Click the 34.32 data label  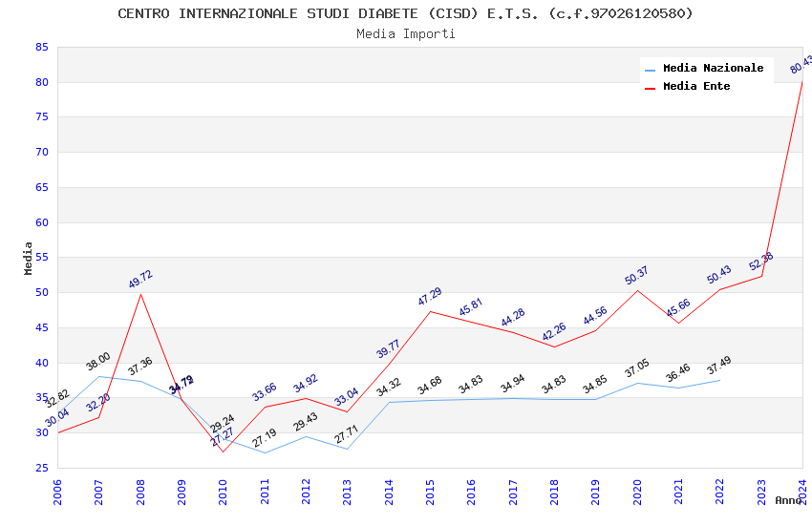click(389, 387)
